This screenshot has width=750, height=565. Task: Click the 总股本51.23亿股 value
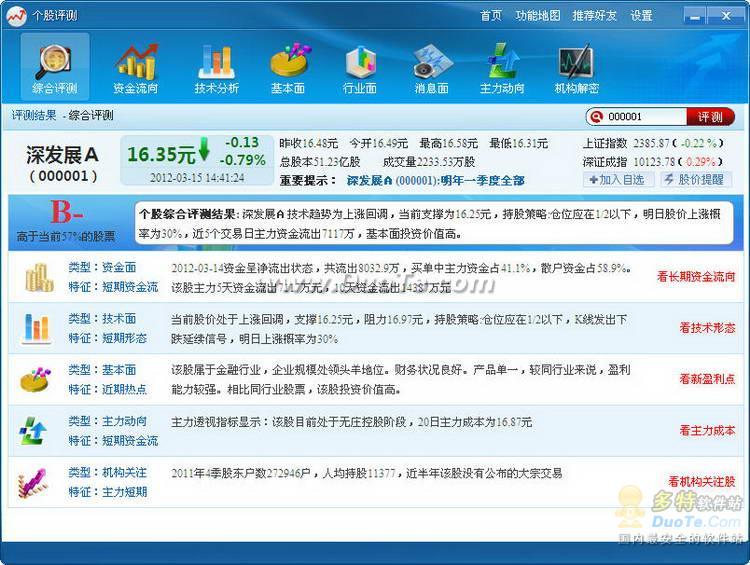320,162
